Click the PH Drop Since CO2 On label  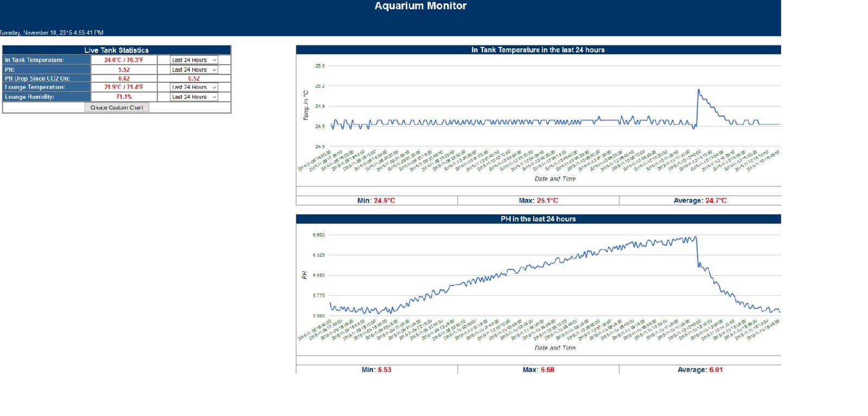(47, 78)
